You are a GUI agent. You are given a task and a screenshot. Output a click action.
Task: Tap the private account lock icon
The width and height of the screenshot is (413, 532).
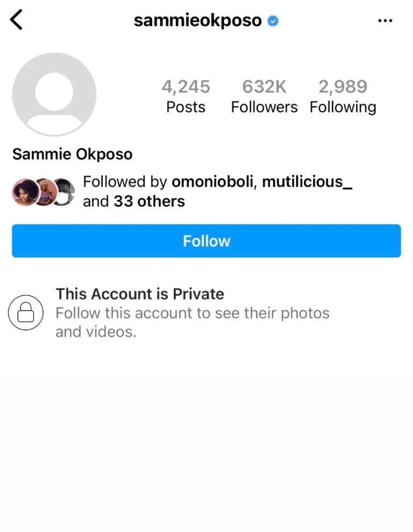click(x=25, y=313)
